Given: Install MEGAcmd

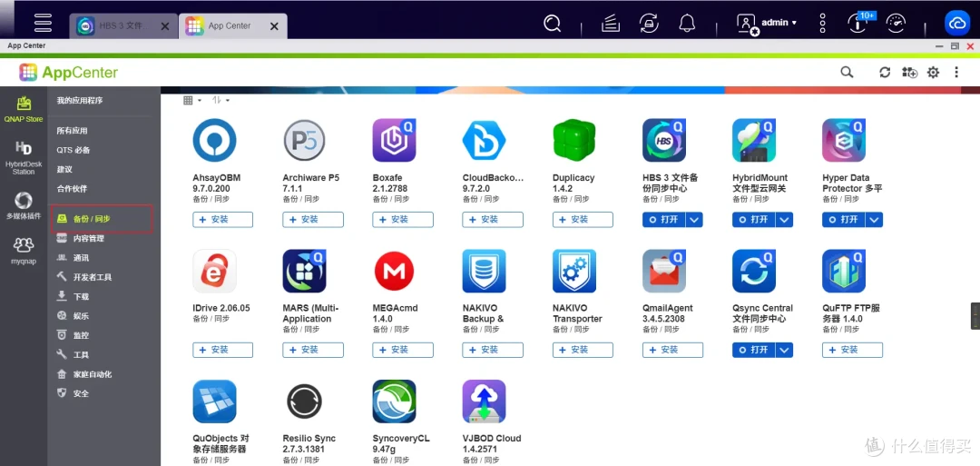Looking at the screenshot, I should coord(403,351).
